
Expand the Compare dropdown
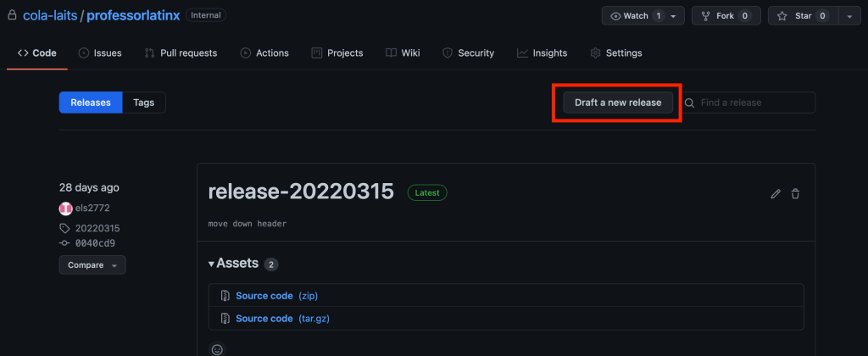point(92,265)
